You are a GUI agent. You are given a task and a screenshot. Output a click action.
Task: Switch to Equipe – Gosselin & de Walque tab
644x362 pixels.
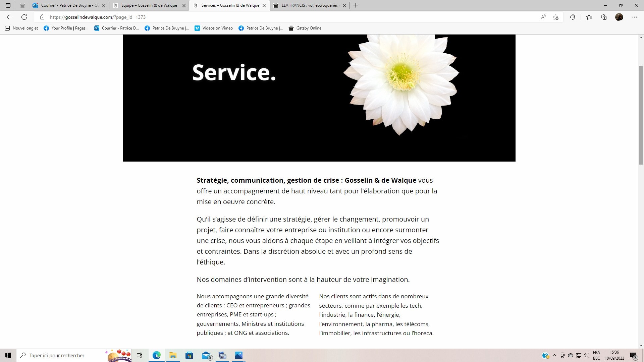click(x=149, y=5)
